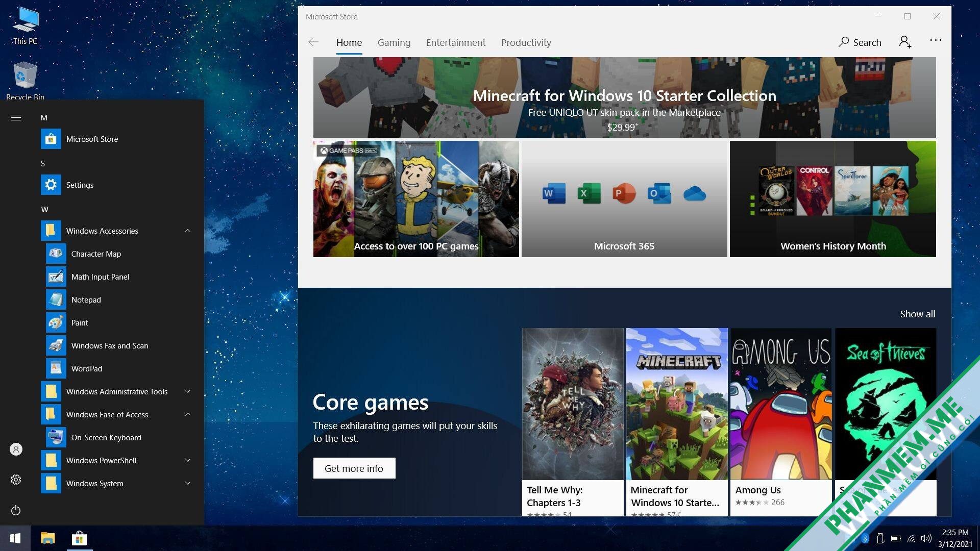Go back in Microsoft Store
The width and height of the screenshot is (980, 551).
pyautogui.click(x=313, y=42)
